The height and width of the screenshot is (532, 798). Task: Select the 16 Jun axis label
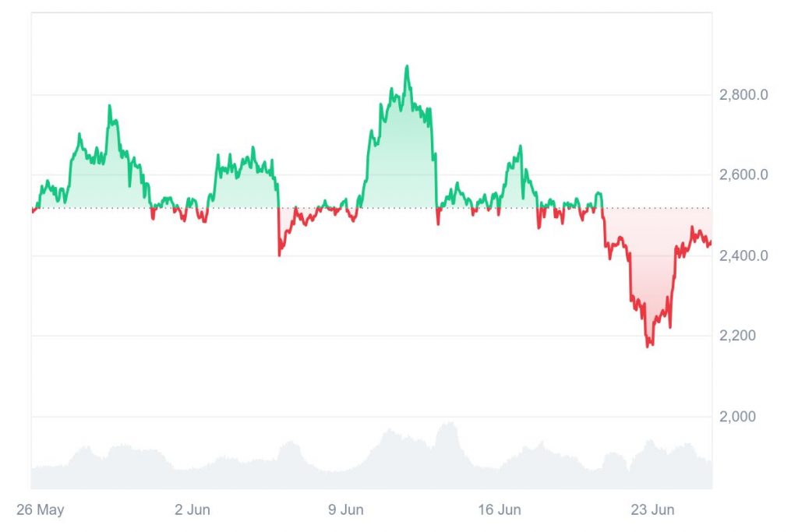tap(499, 510)
